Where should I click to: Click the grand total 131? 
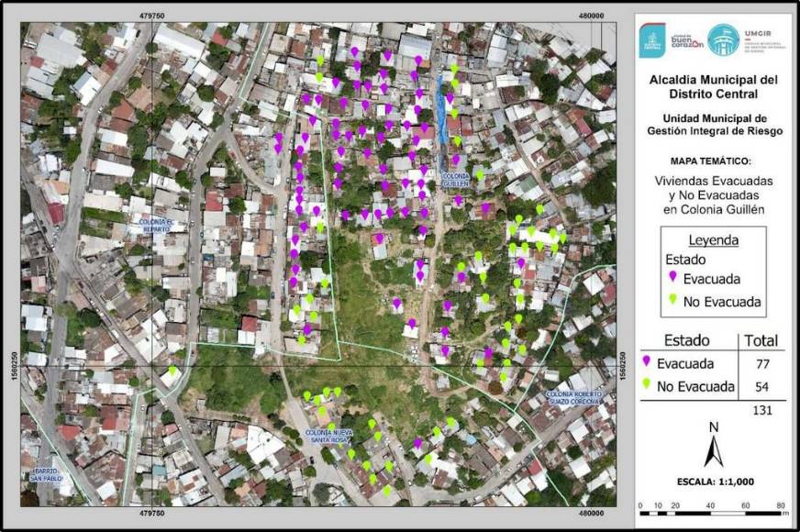pyautogui.click(x=761, y=409)
